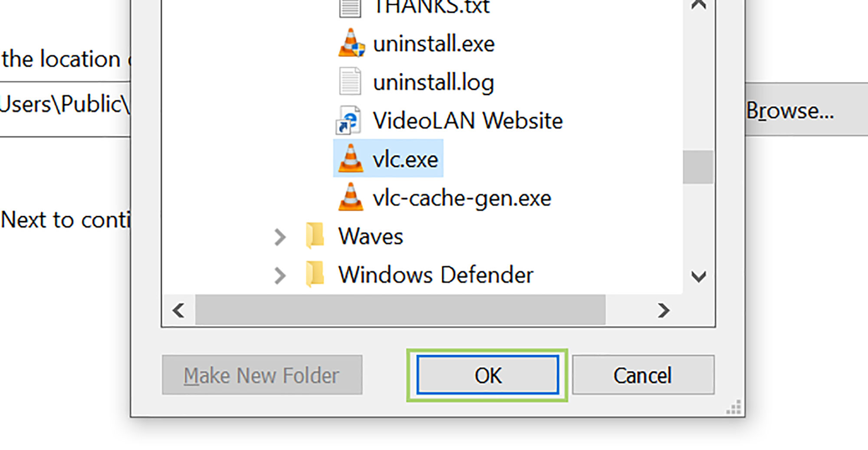Click the uninstall.log document icon

(350, 81)
